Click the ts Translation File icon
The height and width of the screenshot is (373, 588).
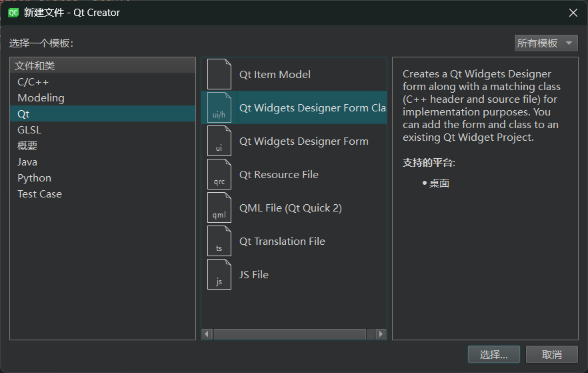pyautogui.click(x=219, y=241)
